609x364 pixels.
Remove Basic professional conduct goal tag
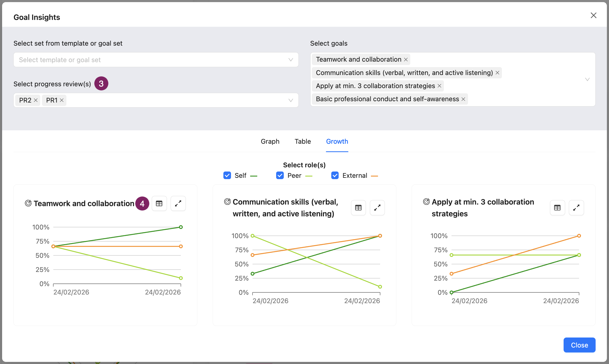tap(463, 99)
